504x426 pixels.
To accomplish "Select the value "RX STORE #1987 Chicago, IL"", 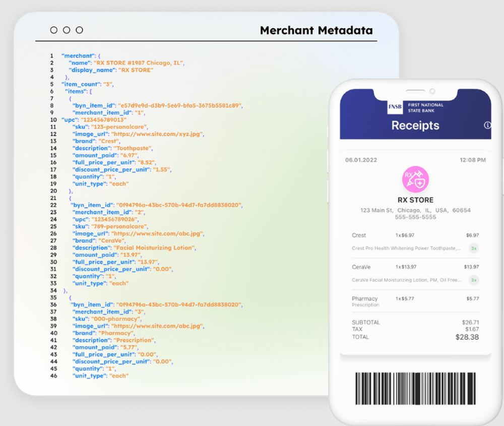I will [x=139, y=63].
